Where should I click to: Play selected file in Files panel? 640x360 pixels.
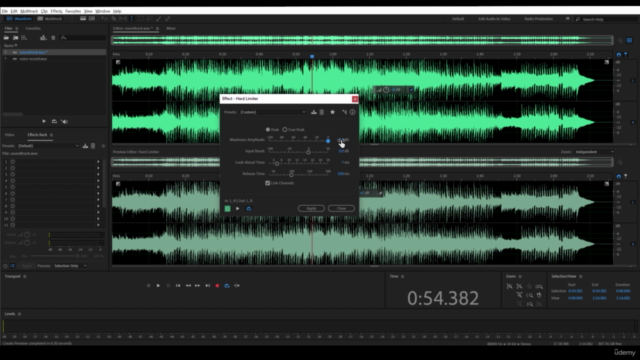[x=44, y=121]
